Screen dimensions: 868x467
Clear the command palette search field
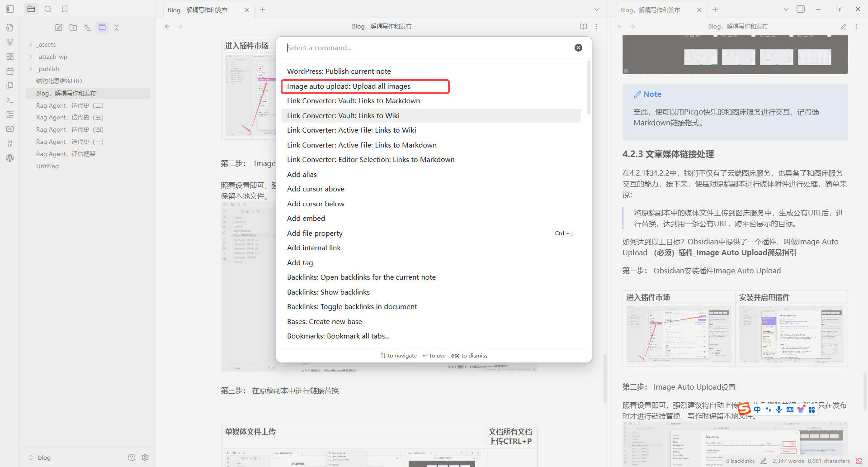click(x=578, y=48)
